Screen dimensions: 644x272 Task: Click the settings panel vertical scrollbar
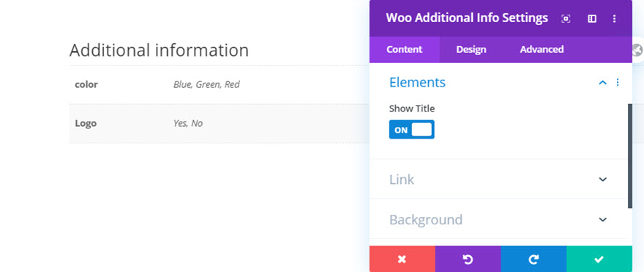pyautogui.click(x=630, y=156)
